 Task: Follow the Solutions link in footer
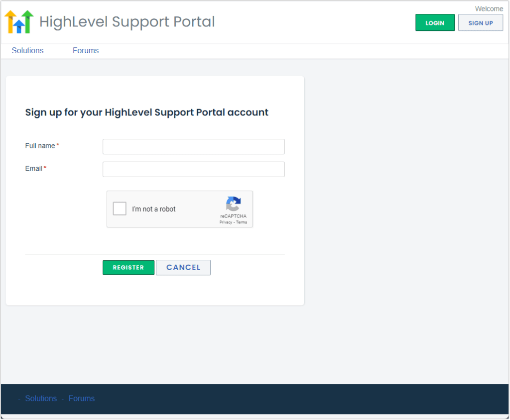[x=41, y=399]
